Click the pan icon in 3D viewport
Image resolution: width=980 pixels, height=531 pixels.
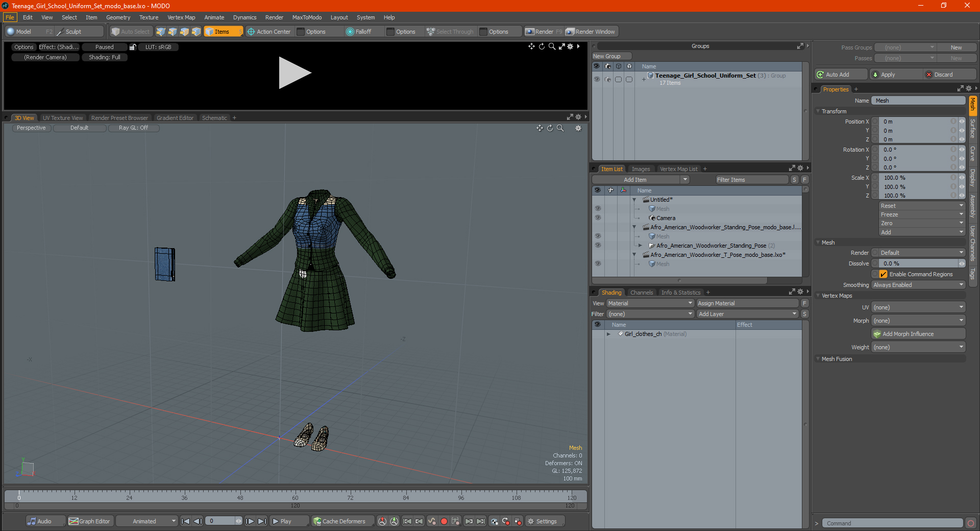[x=540, y=128]
